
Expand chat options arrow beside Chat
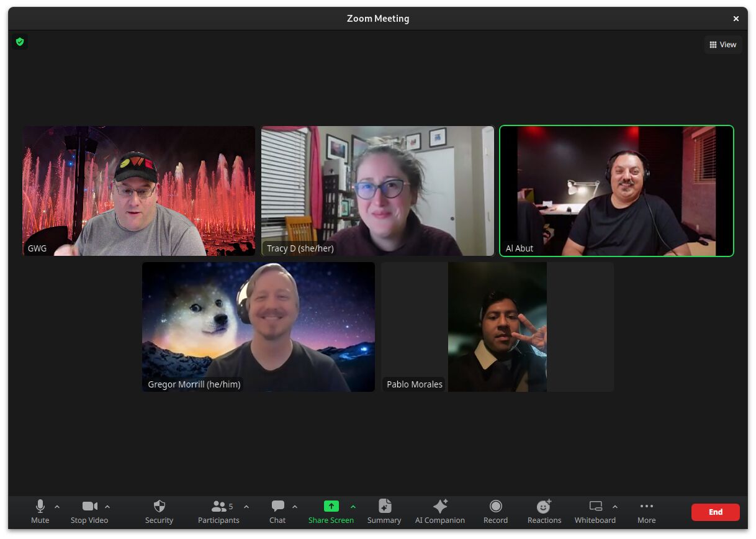[295, 507]
